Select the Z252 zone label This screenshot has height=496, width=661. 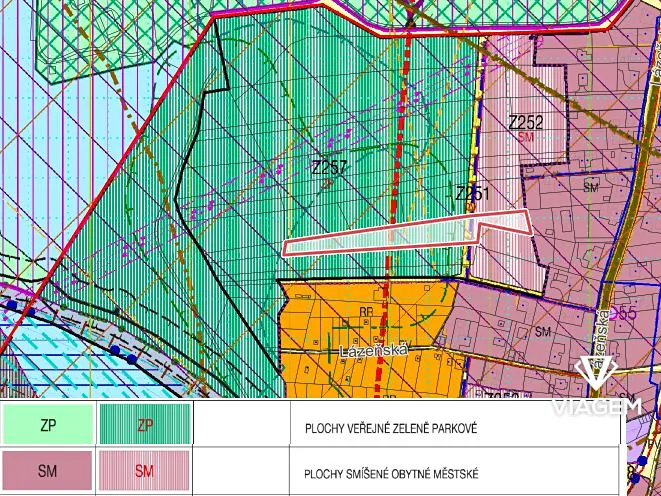(526, 123)
